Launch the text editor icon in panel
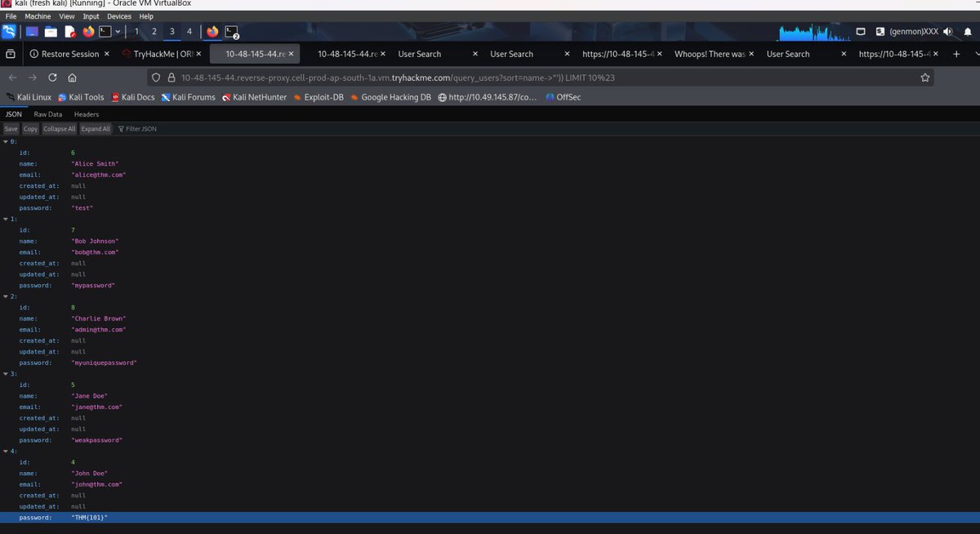 click(70, 32)
